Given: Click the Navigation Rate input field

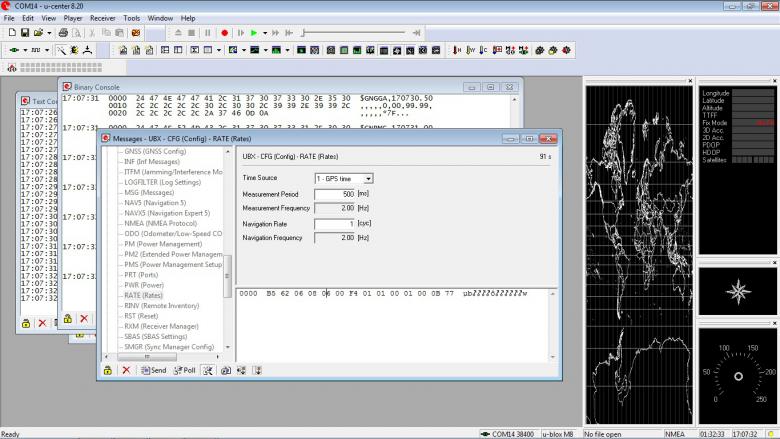Looking at the screenshot, I should (x=335, y=224).
